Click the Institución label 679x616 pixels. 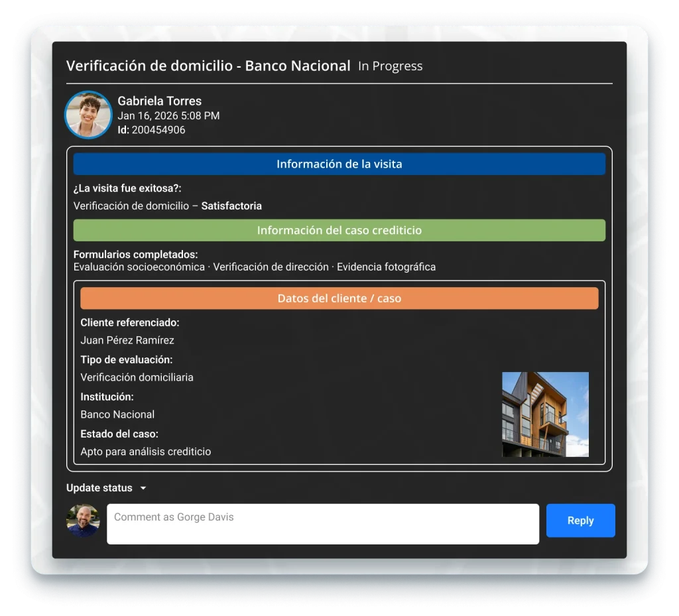tap(107, 397)
